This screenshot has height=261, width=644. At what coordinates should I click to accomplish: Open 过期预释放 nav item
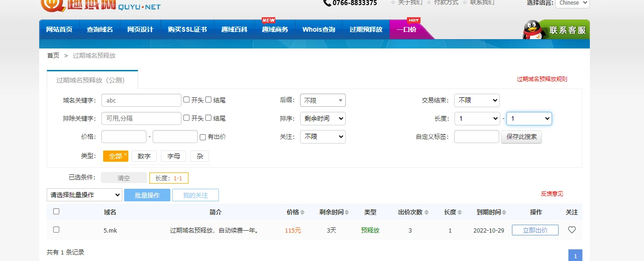tap(366, 29)
